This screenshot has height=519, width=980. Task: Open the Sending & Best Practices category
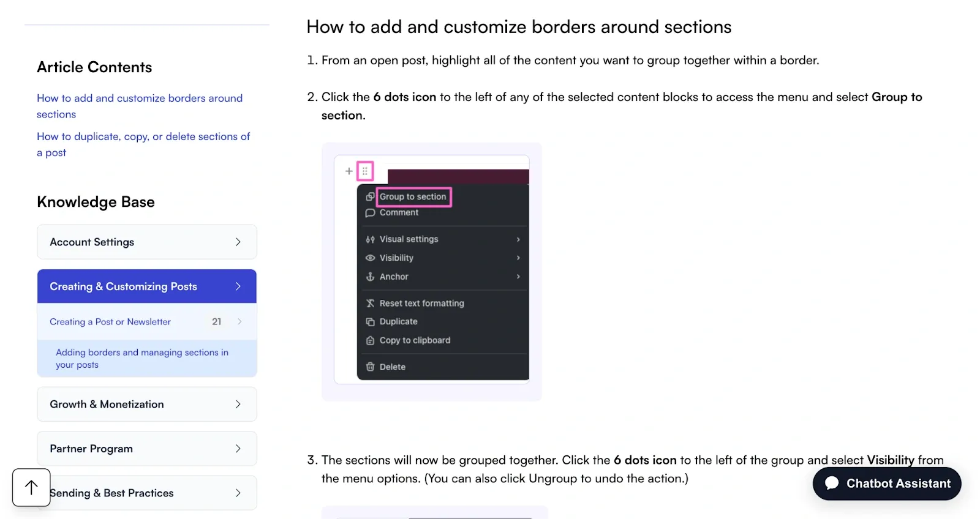pyautogui.click(x=146, y=493)
